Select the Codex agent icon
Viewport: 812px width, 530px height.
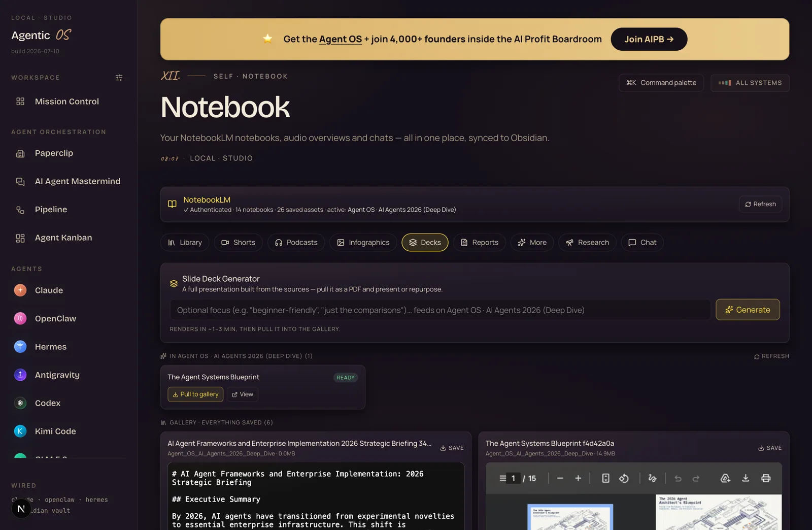(x=20, y=403)
